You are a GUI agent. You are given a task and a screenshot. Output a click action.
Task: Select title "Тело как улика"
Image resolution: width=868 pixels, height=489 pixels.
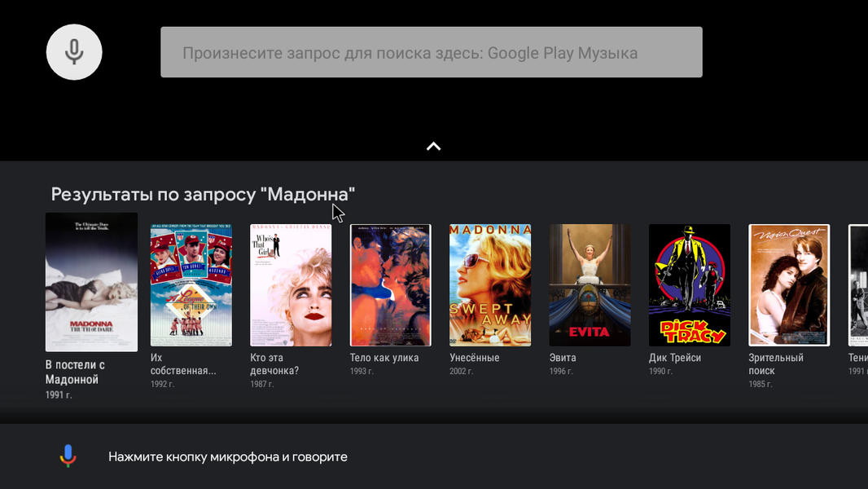coord(384,358)
